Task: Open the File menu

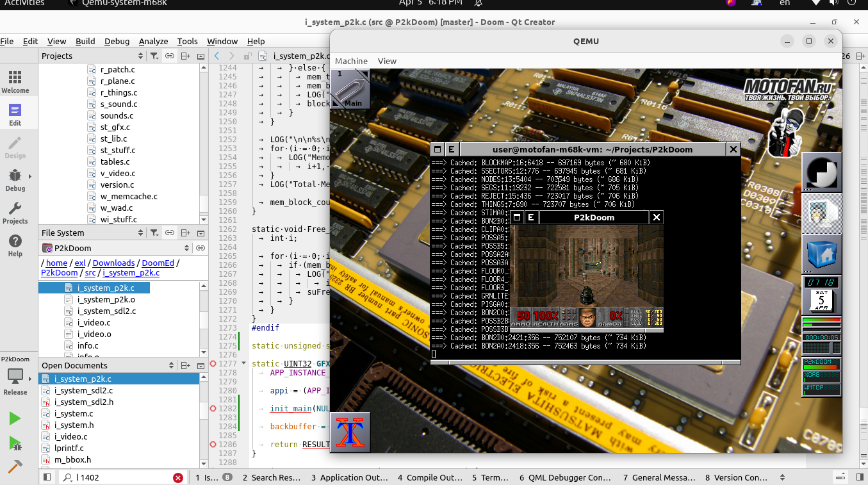Action: 7,41
